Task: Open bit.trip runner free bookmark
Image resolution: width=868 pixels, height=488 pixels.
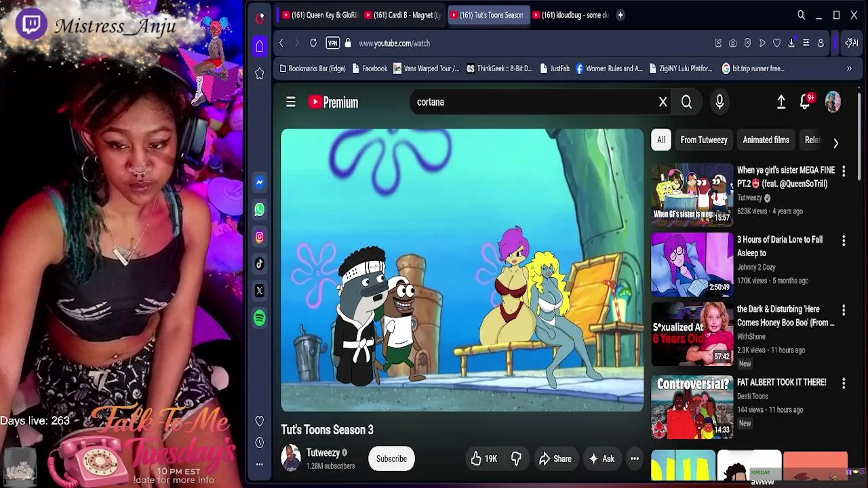Action: [x=753, y=68]
